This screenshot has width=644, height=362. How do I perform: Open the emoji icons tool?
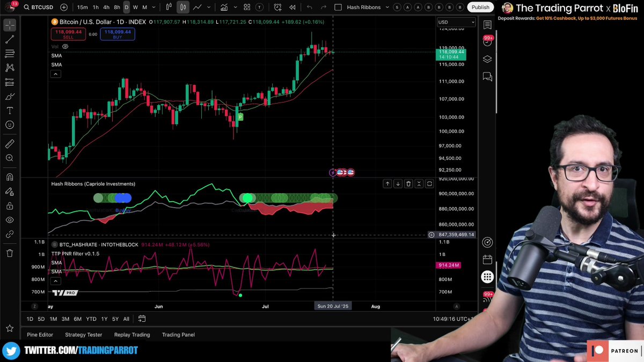click(x=10, y=125)
